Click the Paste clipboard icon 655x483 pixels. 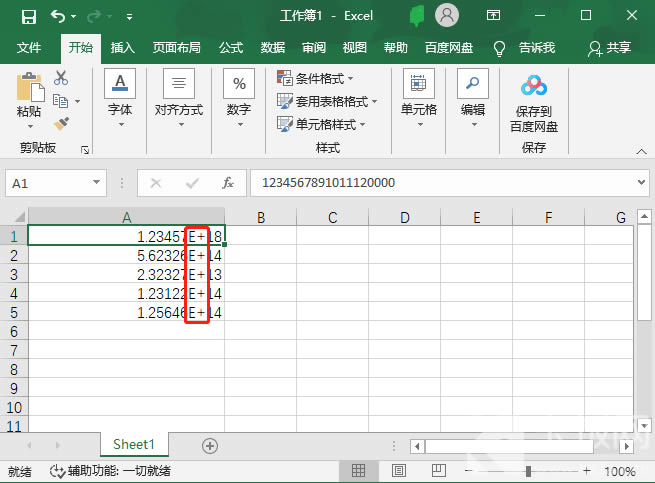tap(30, 90)
